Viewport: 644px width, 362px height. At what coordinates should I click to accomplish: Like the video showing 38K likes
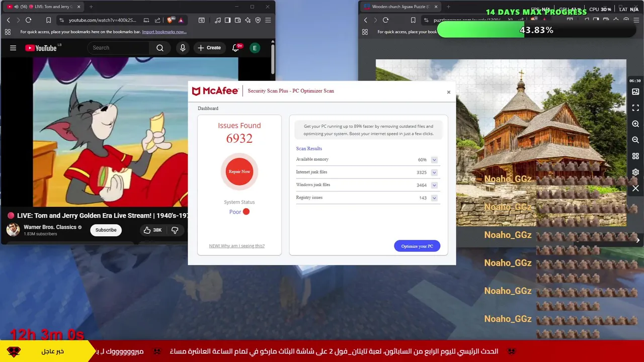click(x=152, y=230)
